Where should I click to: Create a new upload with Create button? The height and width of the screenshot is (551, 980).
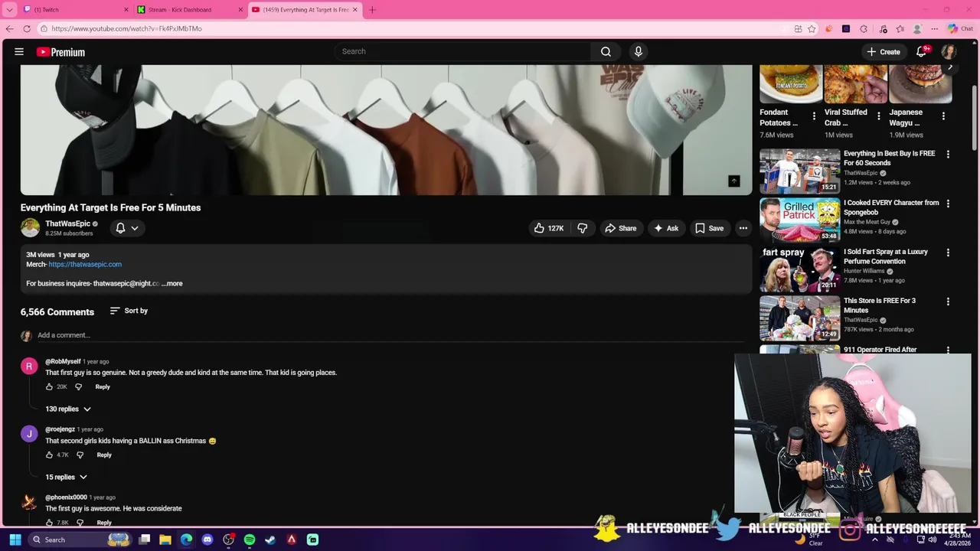click(883, 51)
